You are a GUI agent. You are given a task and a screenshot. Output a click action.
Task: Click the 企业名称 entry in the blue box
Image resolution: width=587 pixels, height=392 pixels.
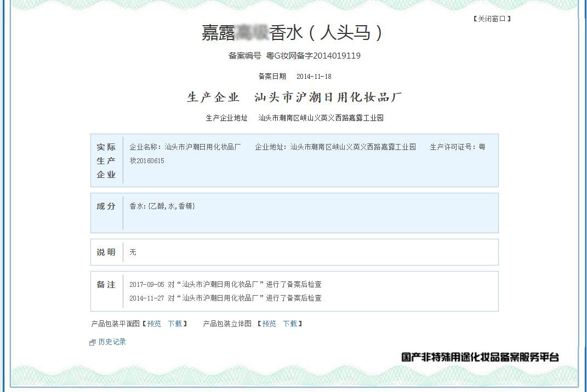[x=185, y=147]
